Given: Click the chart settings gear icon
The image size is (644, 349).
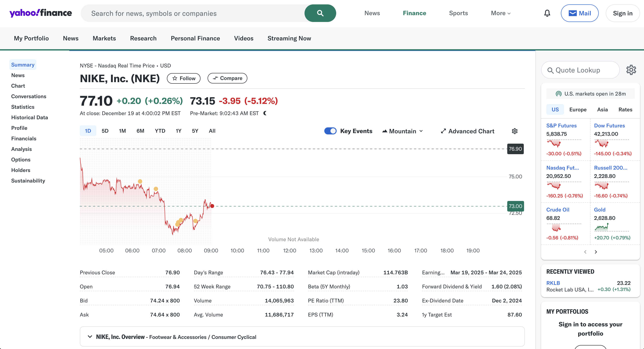Looking at the screenshot, I should pos(515,131).
